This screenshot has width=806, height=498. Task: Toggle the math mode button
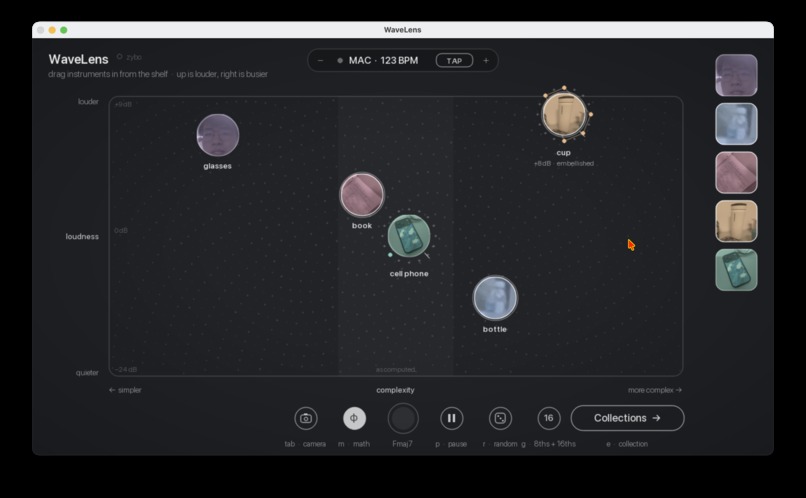point(354,418)
